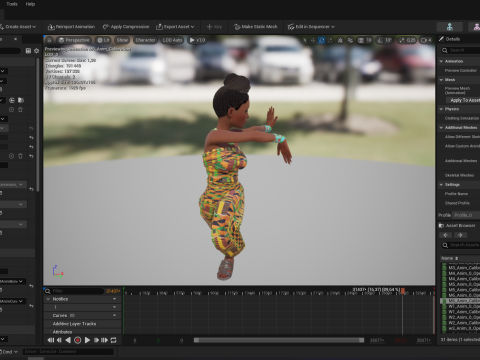Open playback speed x1.0 menu
The height and width of the screenshot is (360, 480).
197,40
